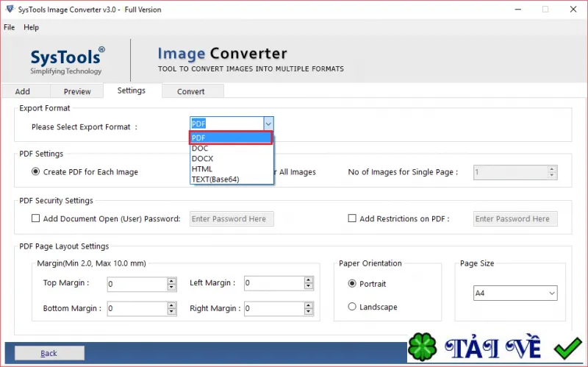Pick DOCX in the export format list

pyautogui.click(x=232, y=158)
